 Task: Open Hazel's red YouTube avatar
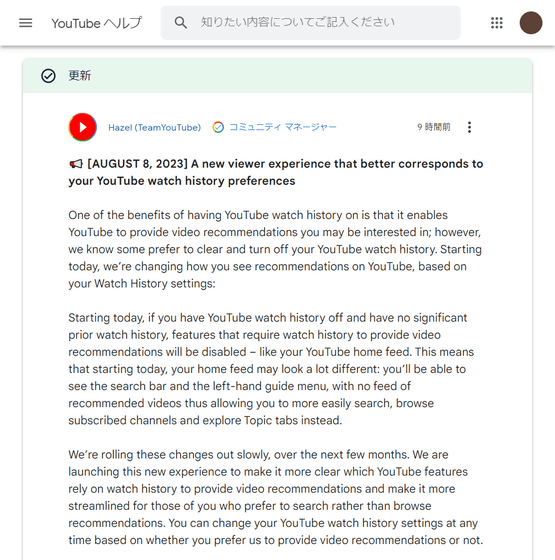(x=82, y=127)
